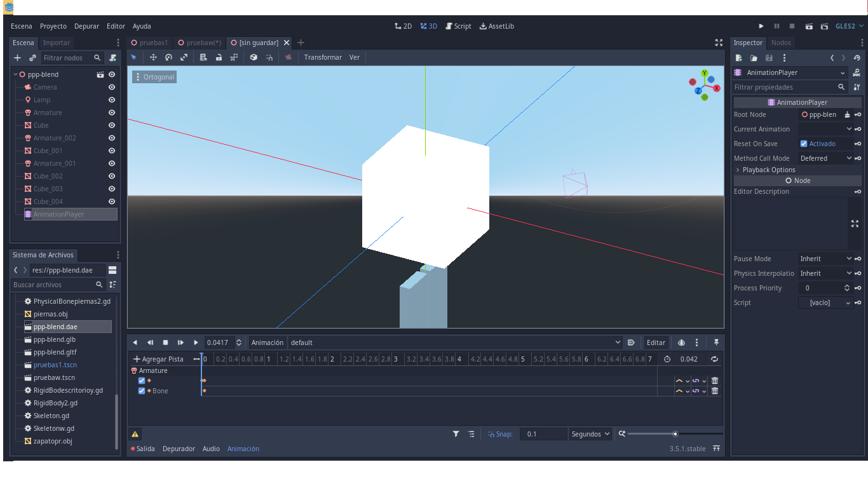Click the instance scene link icon
The height and width of the screenshot is (488, 868).
[x=32, y=58]
